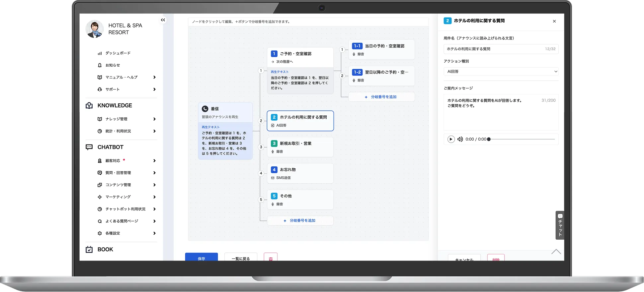Image resolution: width=644 pixels, height=292 pixels.
Task: Collapse the sidebar with double-chevron icon
Action: (x=163, y=20)
